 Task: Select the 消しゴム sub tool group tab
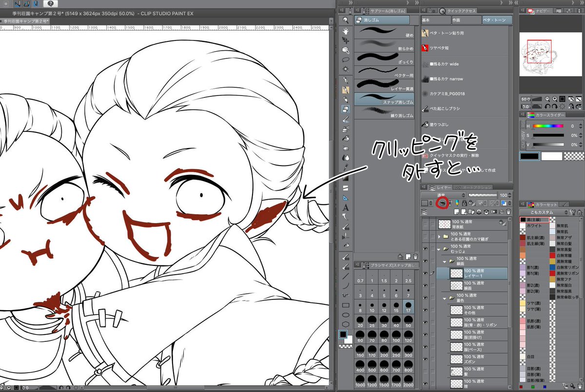click(382, 20)
